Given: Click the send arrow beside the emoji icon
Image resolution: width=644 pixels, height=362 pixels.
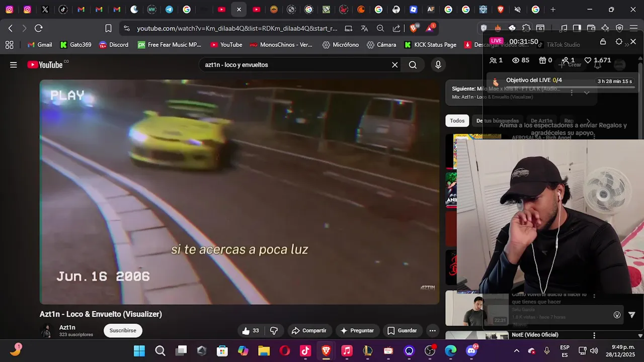Looking at the screenshot, I should [632, 315].
